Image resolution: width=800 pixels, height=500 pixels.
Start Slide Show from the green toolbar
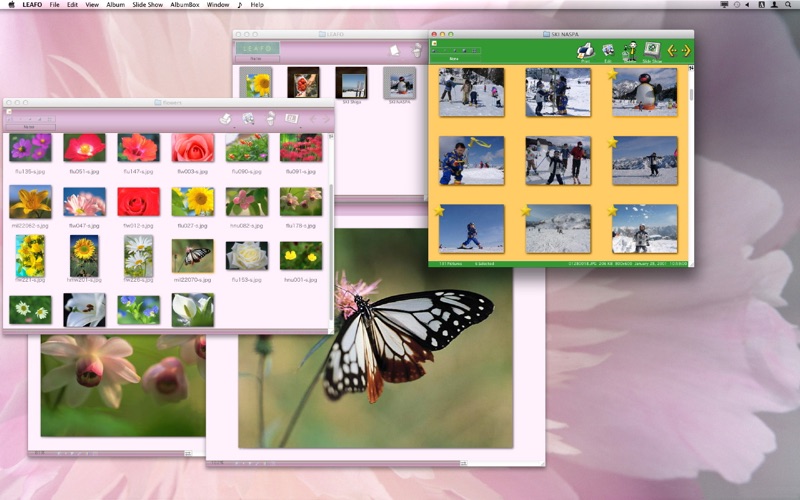coord(652,51)
